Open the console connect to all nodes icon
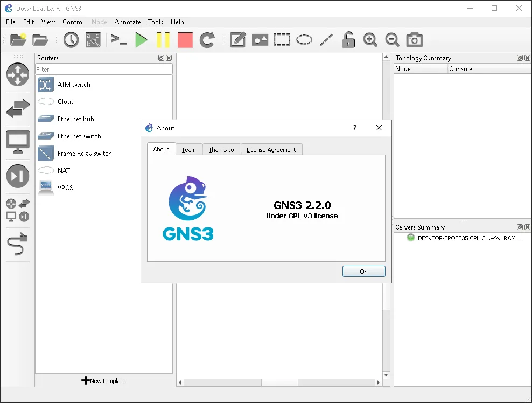This screenshot has height=403, width=532. coord(119,40)
